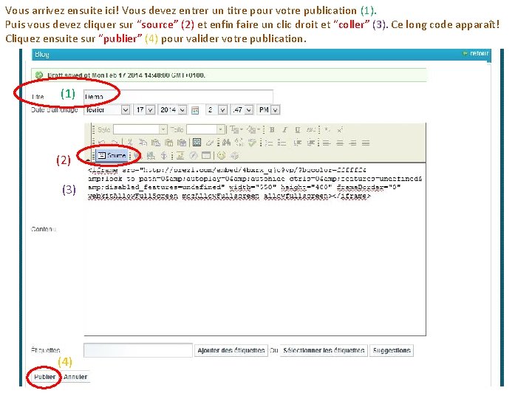Viewport: 532px width, 399px height.
Task: Open the text color picker
Action: [x=236, y=129]
